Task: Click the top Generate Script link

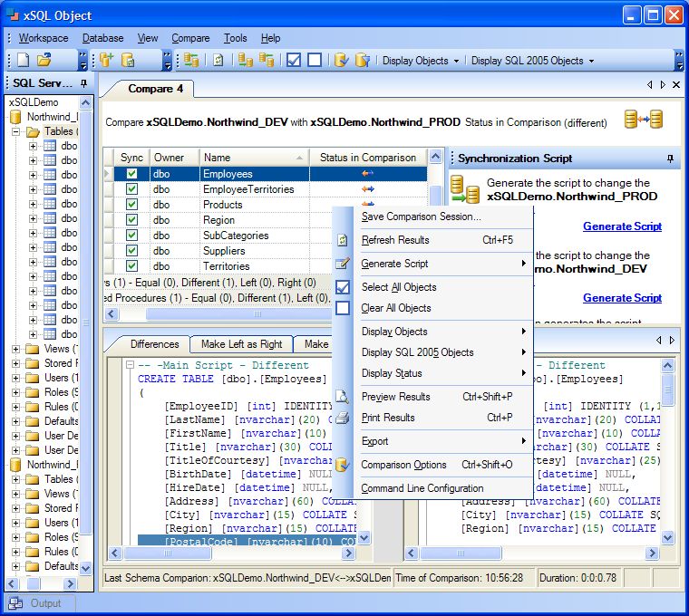Action: click(x=622, y=226)
